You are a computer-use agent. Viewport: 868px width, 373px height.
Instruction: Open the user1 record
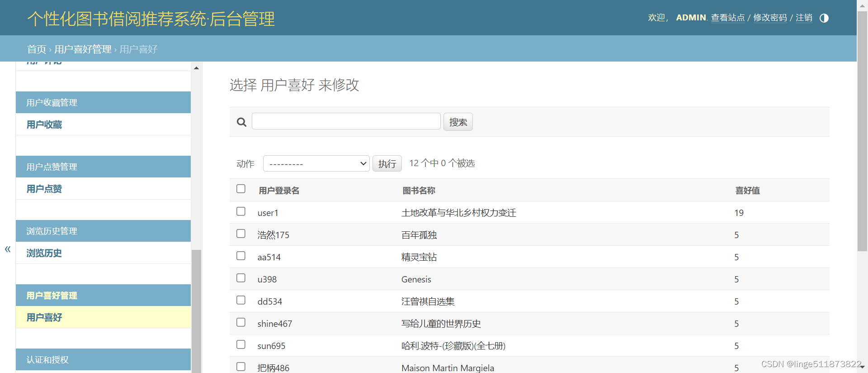click(268, 213)
